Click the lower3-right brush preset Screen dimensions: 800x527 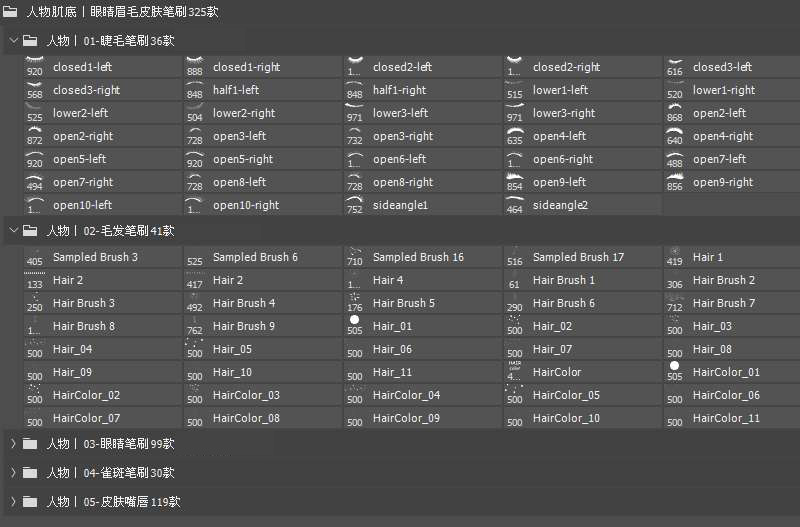(x=563, y=113)
